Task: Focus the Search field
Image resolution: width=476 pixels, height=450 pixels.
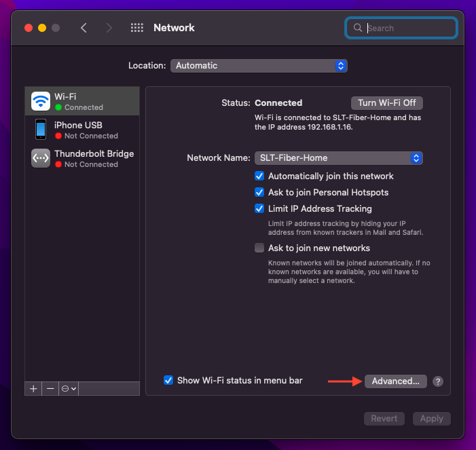Action: tap(401, 28)
